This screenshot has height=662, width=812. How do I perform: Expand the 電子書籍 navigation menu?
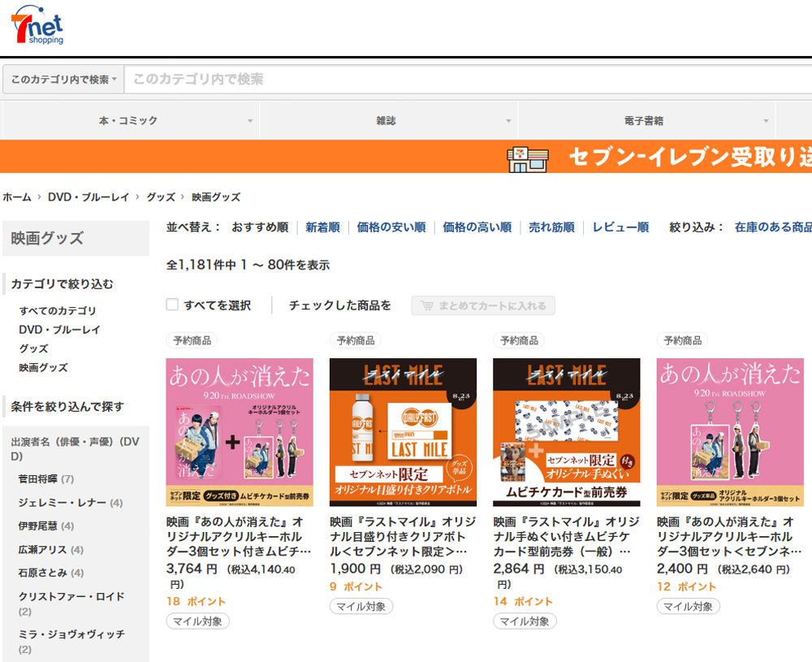(x=646, y=121)
